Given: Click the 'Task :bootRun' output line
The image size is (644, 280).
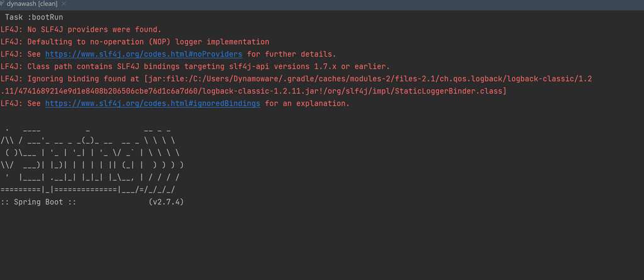Looking at the screenshot, I should 34,17.
